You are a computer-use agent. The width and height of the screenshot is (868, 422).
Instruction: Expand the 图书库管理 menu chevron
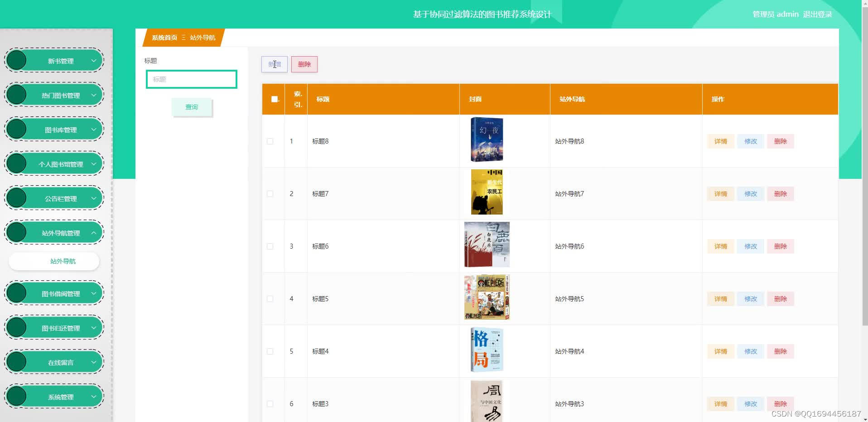pos(94,129)
